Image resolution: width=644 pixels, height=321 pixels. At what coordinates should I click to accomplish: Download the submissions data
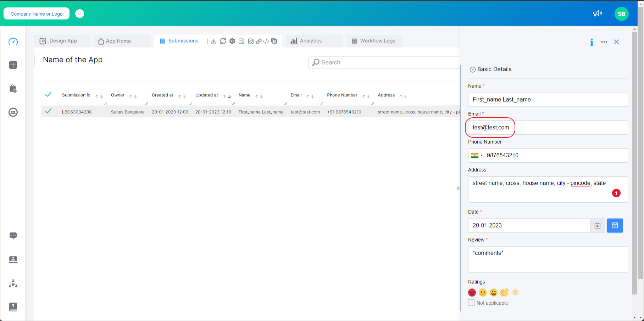click(213, 41)
